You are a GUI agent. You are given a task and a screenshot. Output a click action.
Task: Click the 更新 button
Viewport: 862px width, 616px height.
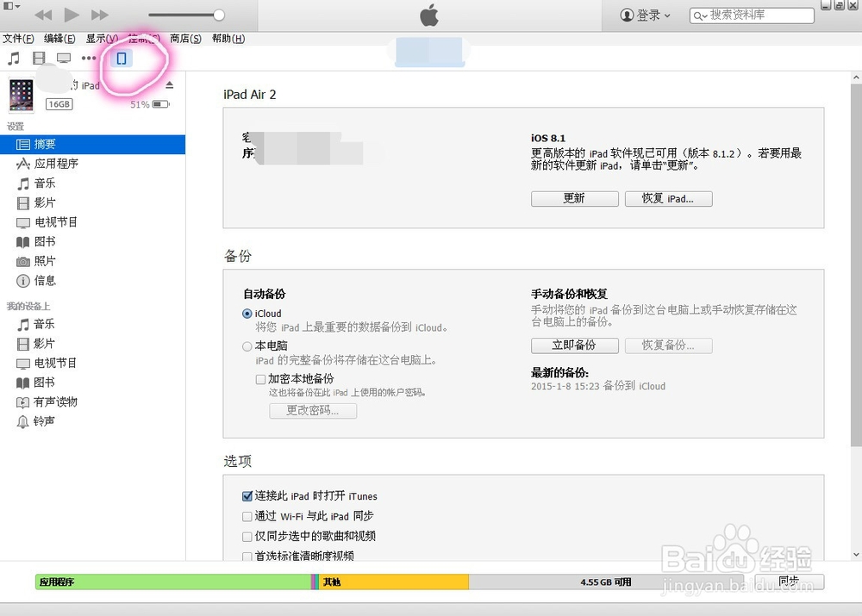tap(574, 198)
